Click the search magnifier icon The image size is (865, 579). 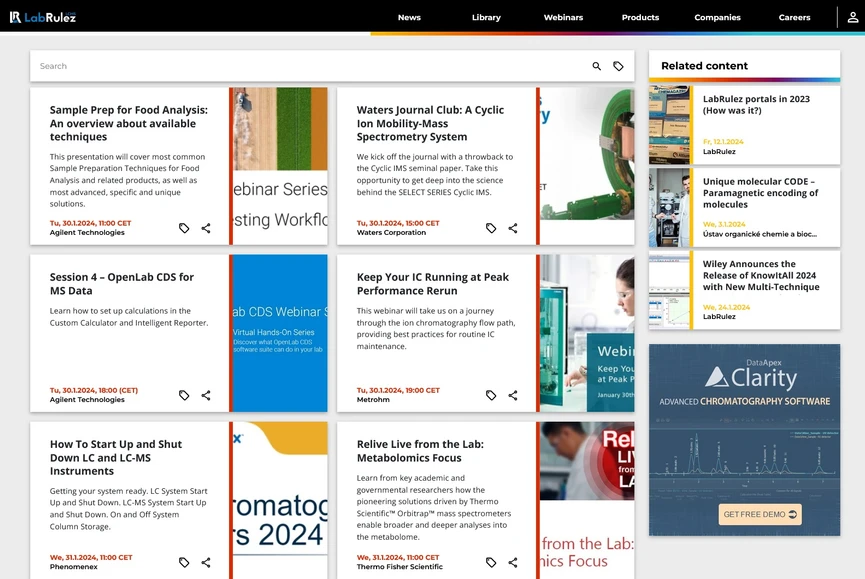point(596,66)
